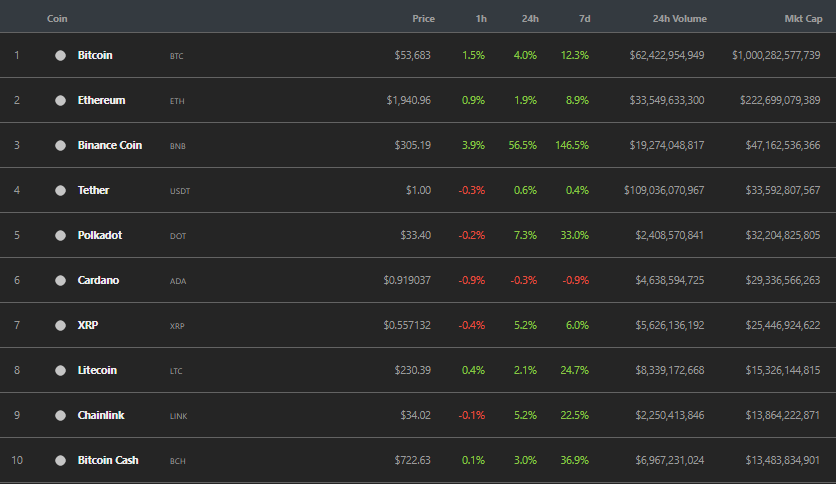Sort by Mkt Cap column header
Image resolution: width=836 pixels, height=484 pixels.
click(802, 19)
